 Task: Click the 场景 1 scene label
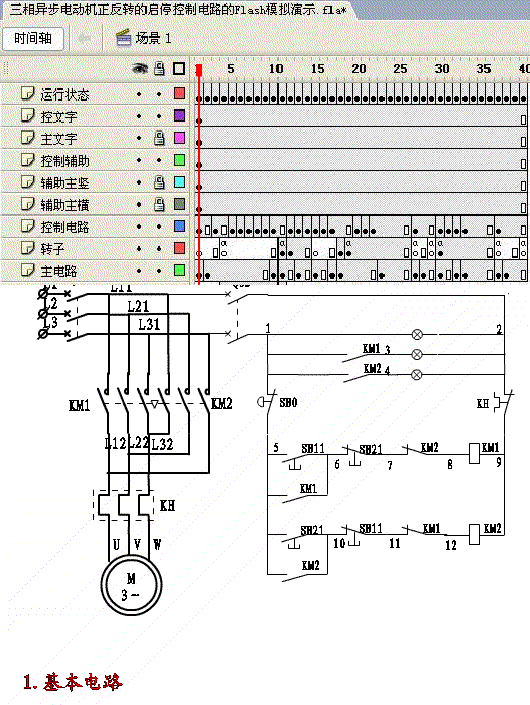[153, 38]
